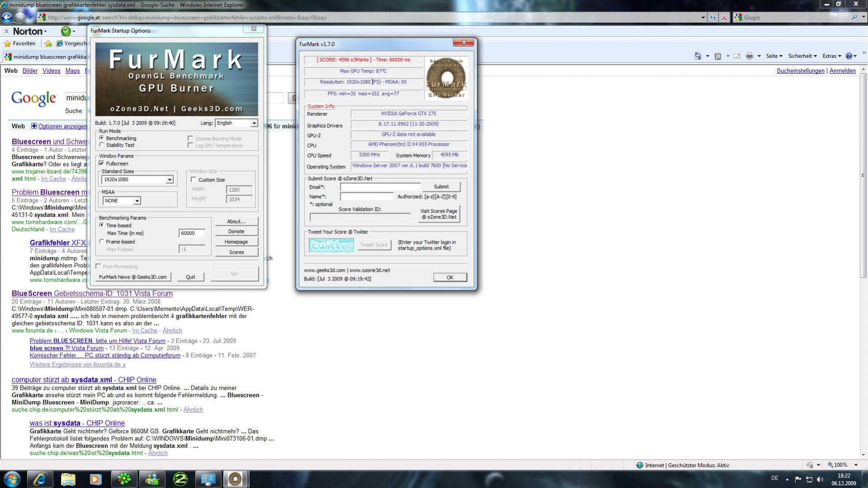Expand the Norton toolbar dropdown
868x488 pixels.
45,32
